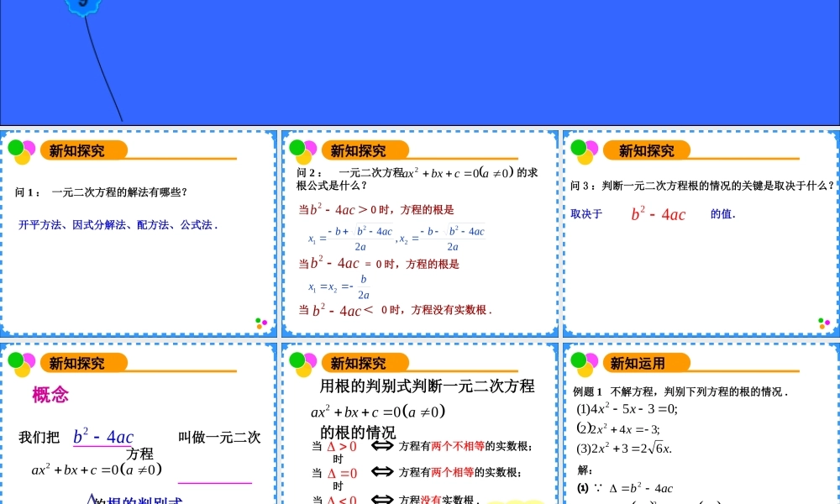The width and height of the screenshot is (840, 504).
Task: Click the red b²-4ac text on 问3 slide
Action: pos(660,213)
